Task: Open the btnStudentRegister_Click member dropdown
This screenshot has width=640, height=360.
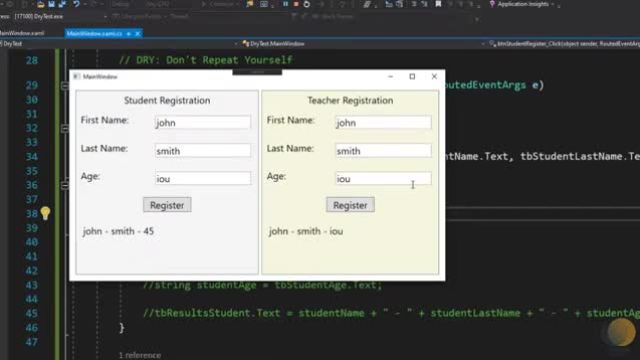Action: pyautogui.click(x=564, y=44)
